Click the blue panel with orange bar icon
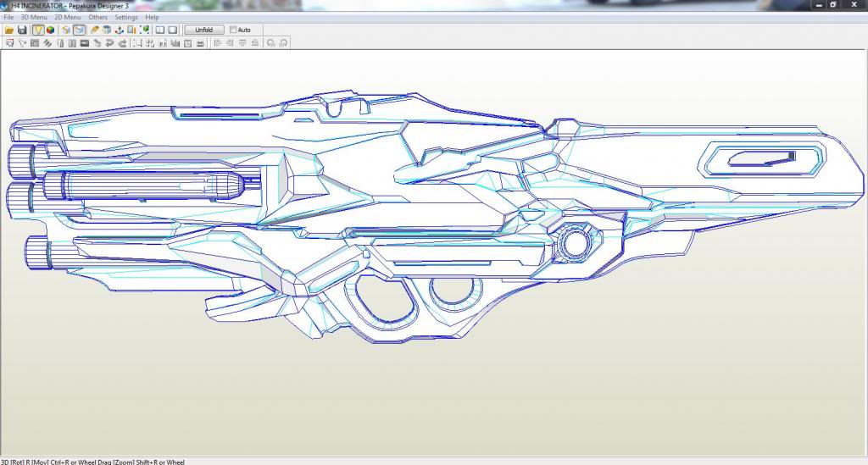This screenshot has width=868, height=465. click(131, 30)
